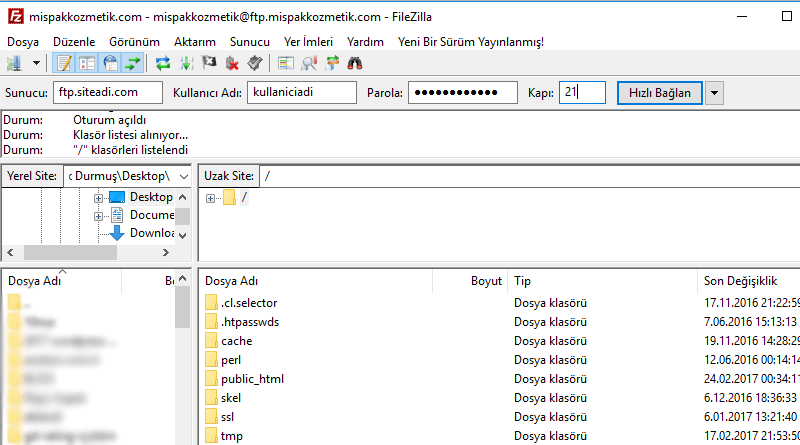Image resolution: width=800 pixels, height=445 pixels.
Task: Open the Site Manager dropdown arrow
Action: [x=36, y=63]
